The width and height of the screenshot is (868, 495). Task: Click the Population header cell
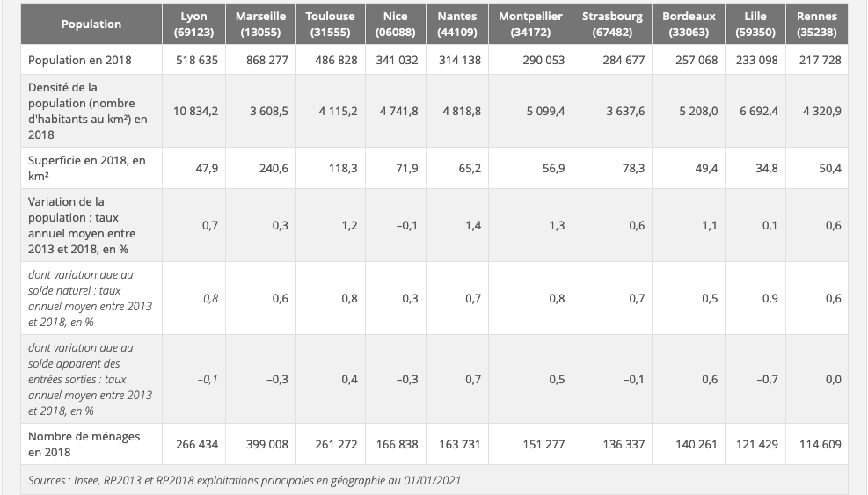(91, 25)
